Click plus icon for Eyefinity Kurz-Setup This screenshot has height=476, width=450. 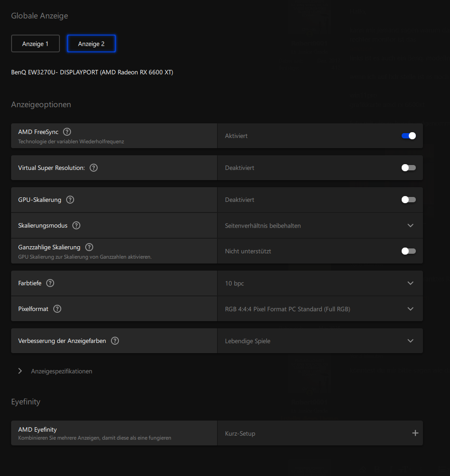(415, 433)
